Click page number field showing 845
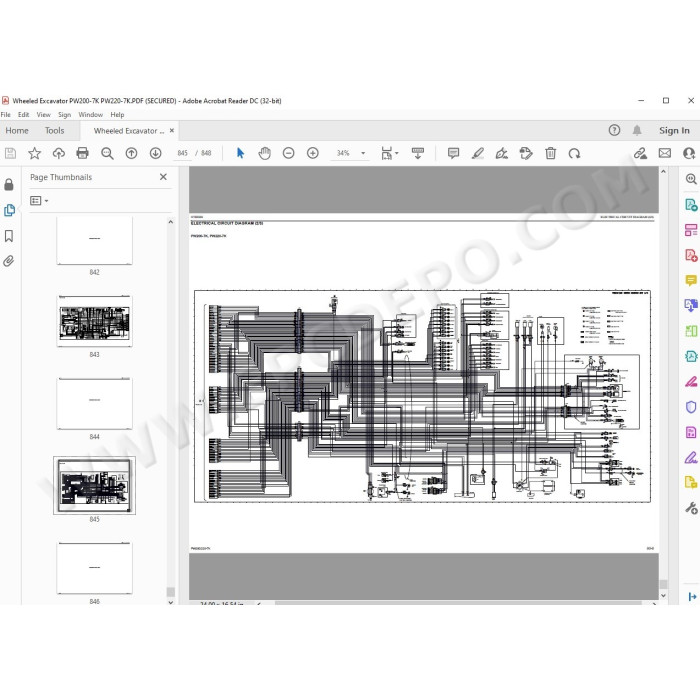The image size is (700, 700). (x=183, y=153)
